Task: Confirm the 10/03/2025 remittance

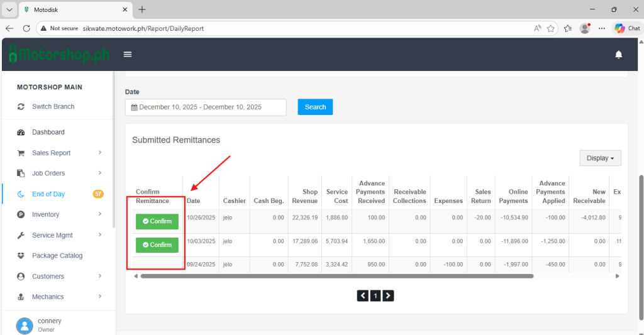Action: coord(157,244)
